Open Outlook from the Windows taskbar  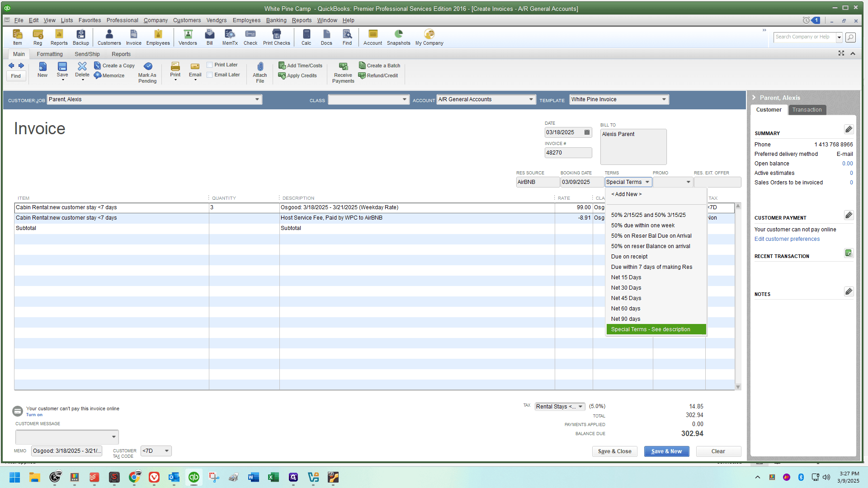click(174, 477)
